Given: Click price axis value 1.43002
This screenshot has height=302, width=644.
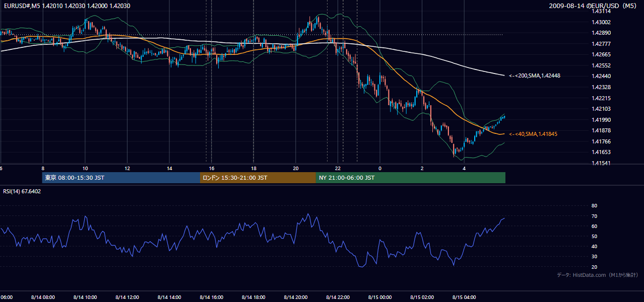Looking at the screenshot, I should point(601,22).
